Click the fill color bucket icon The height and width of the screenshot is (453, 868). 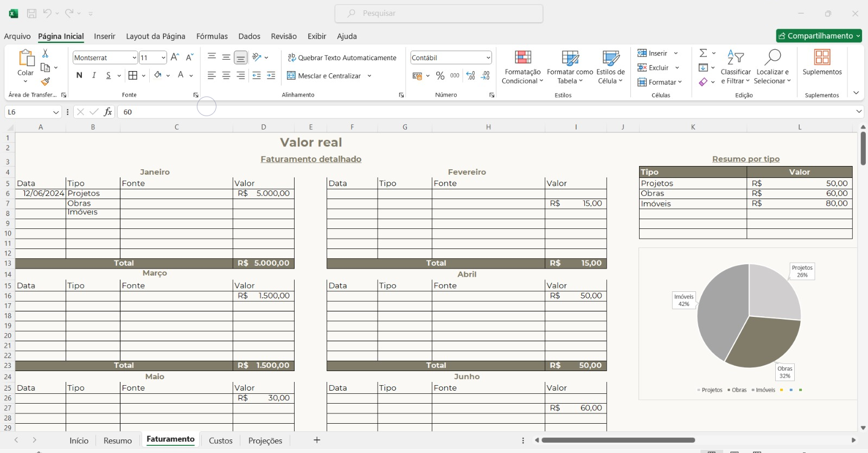(x=157, y=75)
